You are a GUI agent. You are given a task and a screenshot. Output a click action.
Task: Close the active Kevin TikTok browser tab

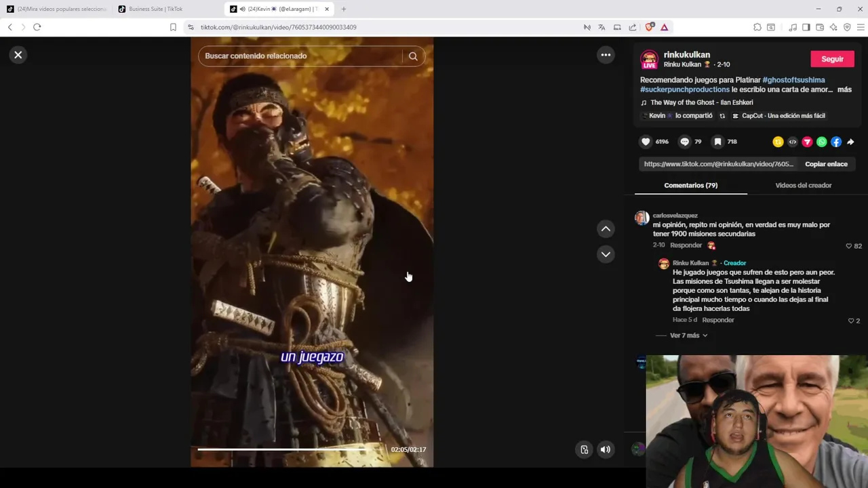point(327,9)
